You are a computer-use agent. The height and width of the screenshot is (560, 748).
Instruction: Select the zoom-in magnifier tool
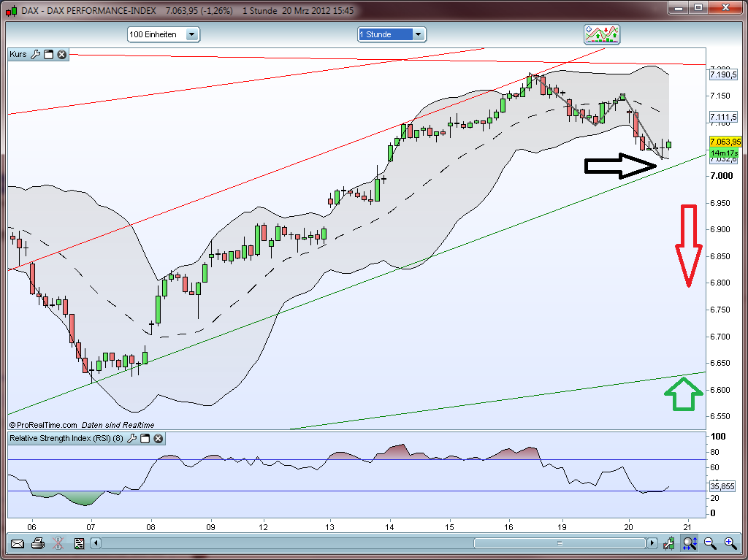point(728,543)
